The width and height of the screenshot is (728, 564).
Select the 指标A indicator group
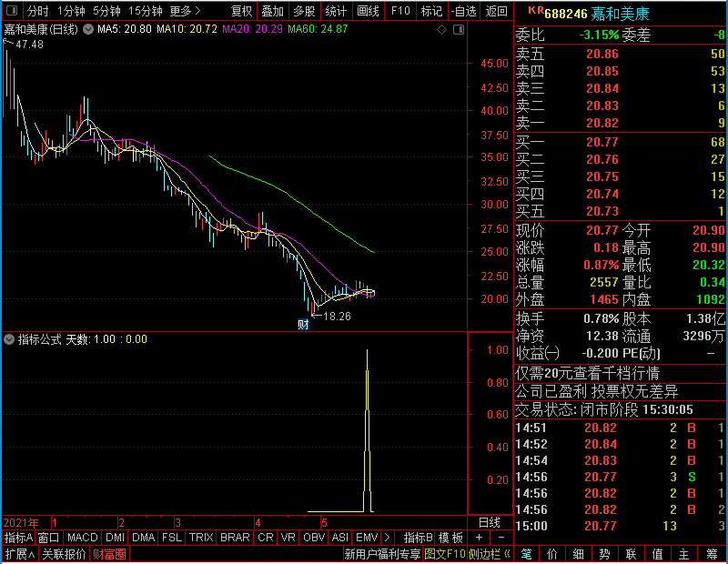pyautogui.click(x=18, y=538)
